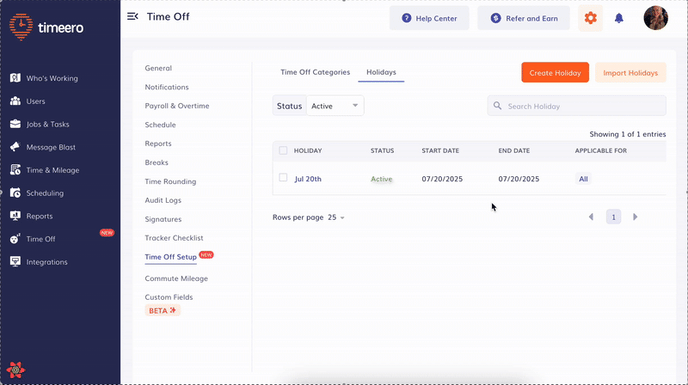Viewport: 688px width, 385px height.
Task: Click the APPLICABLE FOR column header
Action: (x=601, y=151)
